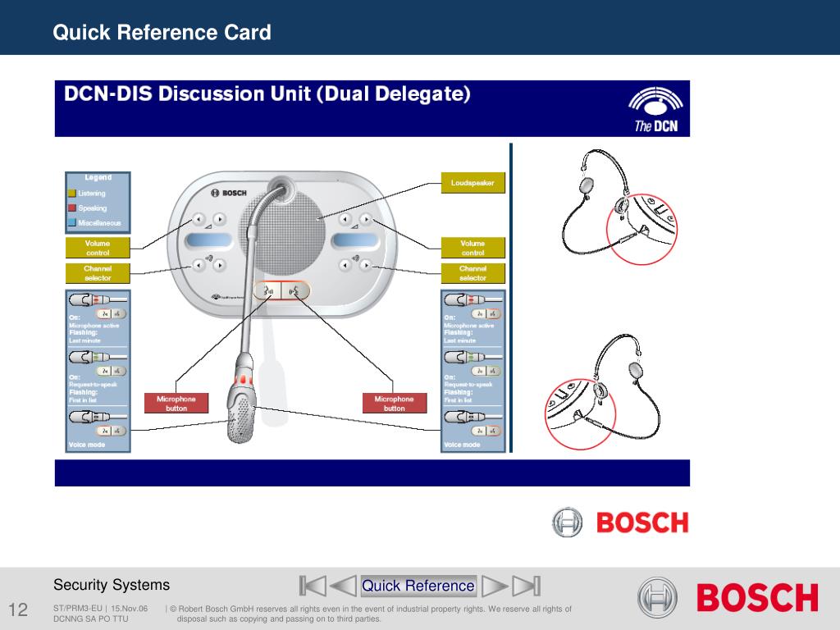This screenshot has height=630, width=840.
Task: Go to the previous slide arrow
Action: (343, 586)
